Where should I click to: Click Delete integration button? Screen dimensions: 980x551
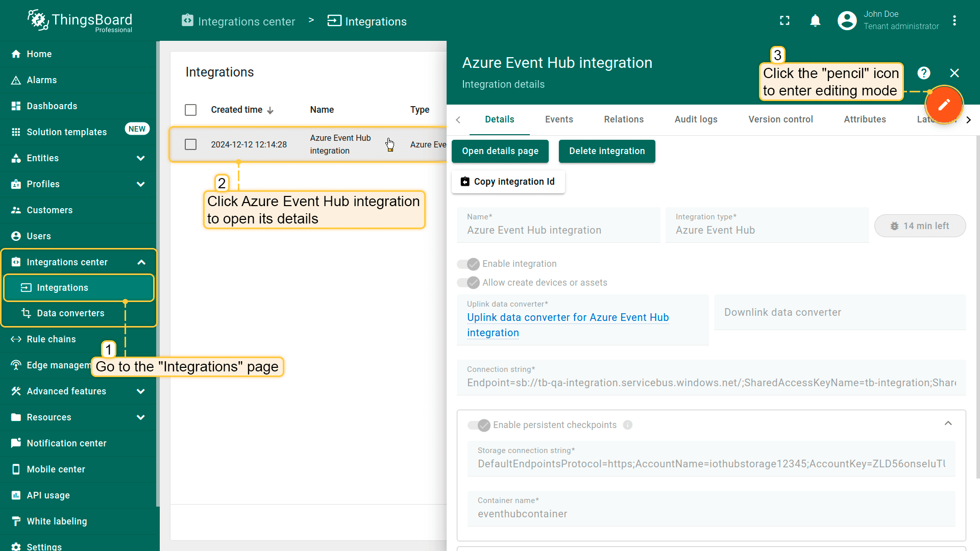pos(606,151)
